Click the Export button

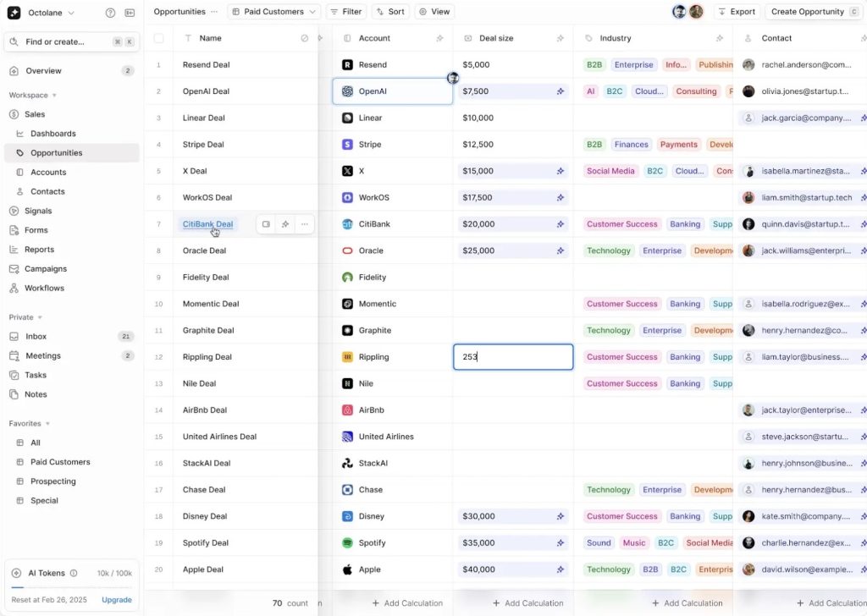click(737, 12)
